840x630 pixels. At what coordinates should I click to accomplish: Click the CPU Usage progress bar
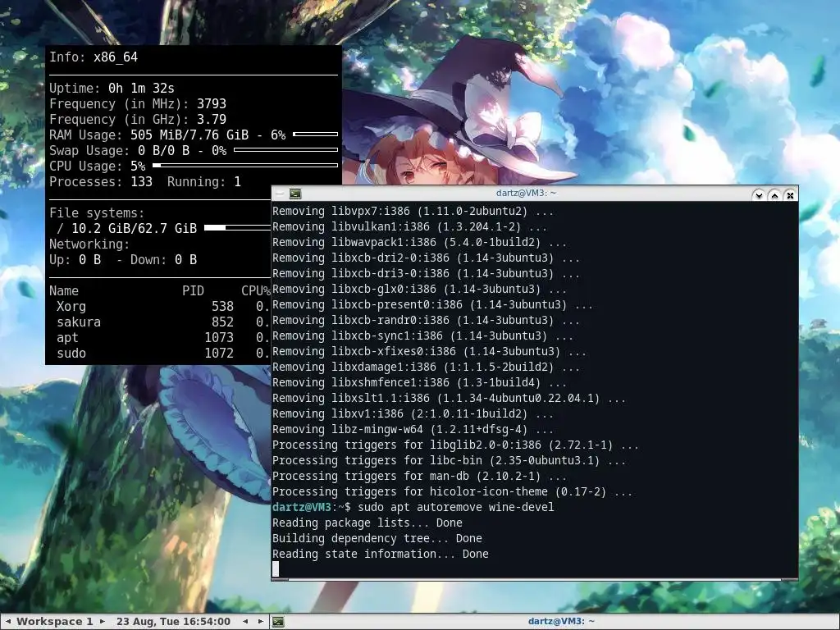[245, 165]
